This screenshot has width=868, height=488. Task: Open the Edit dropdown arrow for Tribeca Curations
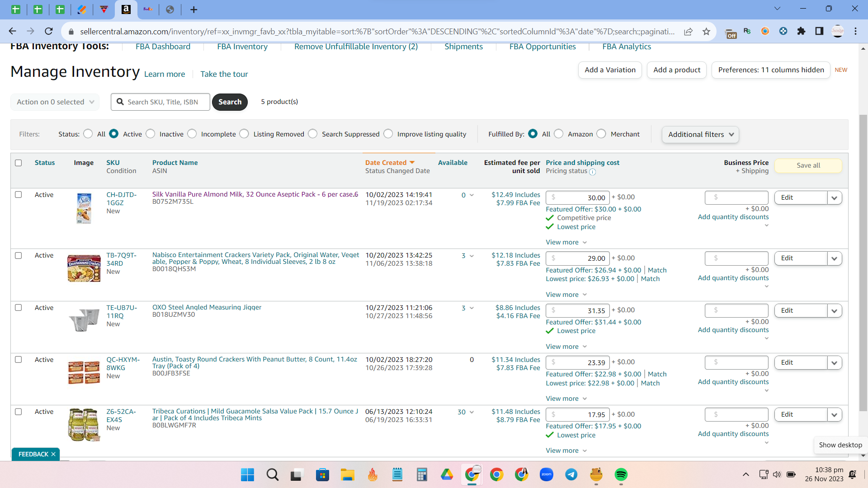tap(835, 415)
